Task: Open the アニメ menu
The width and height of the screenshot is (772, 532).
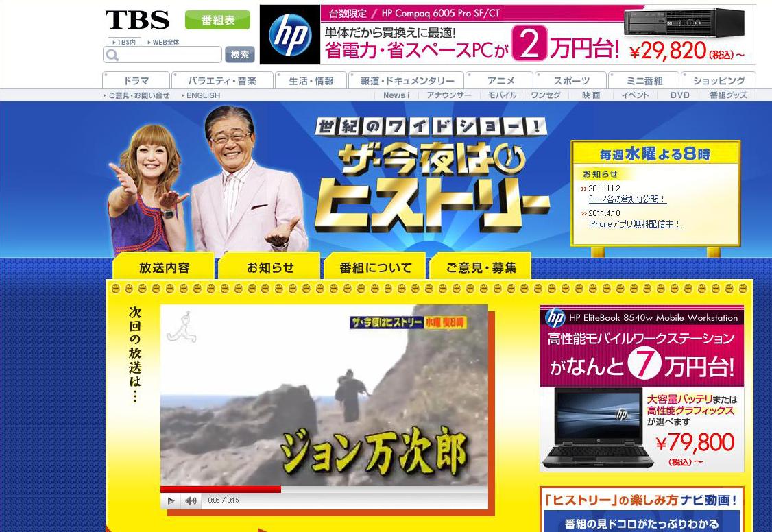Action: point(500,81)
